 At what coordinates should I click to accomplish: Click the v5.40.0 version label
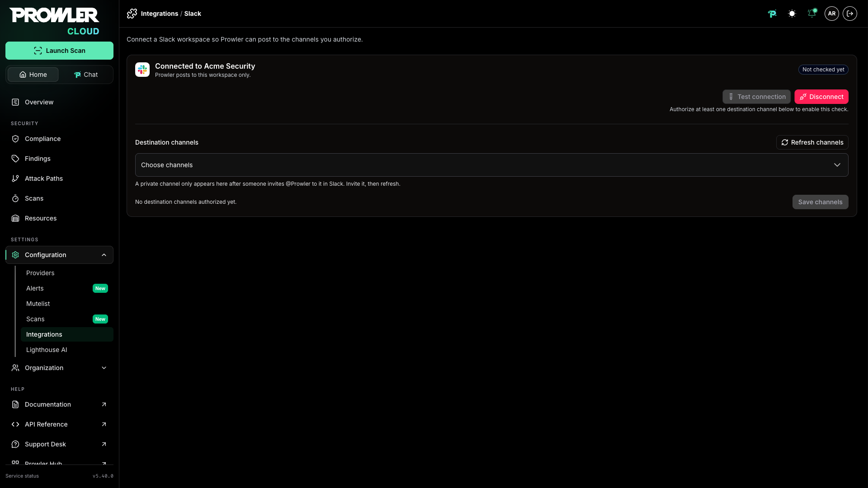coord(103,476)
